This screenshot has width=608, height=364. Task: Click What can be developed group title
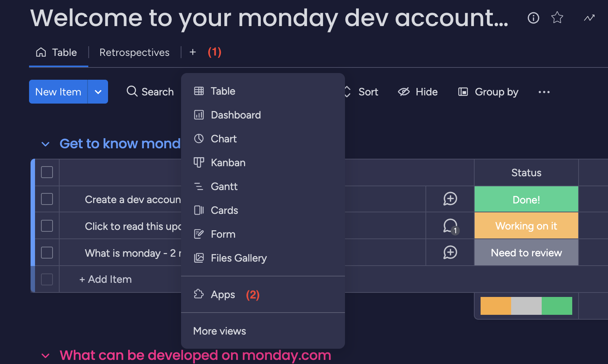[x=195, y=355]
